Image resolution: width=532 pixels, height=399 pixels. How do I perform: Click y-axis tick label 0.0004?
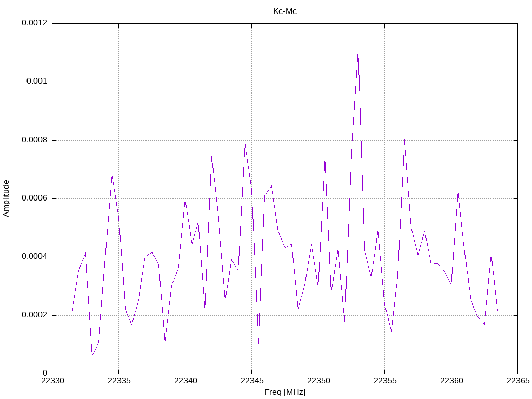pos(35,257)
